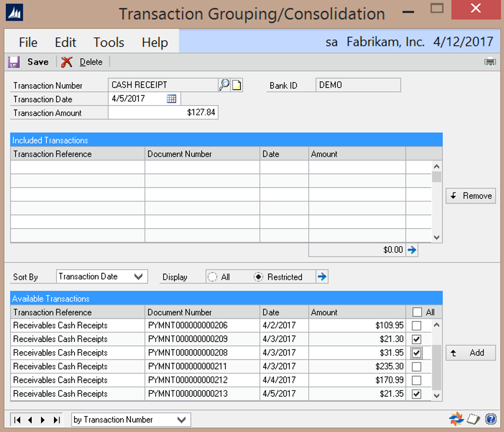Select the All display radio button

[x=213, y=277]
